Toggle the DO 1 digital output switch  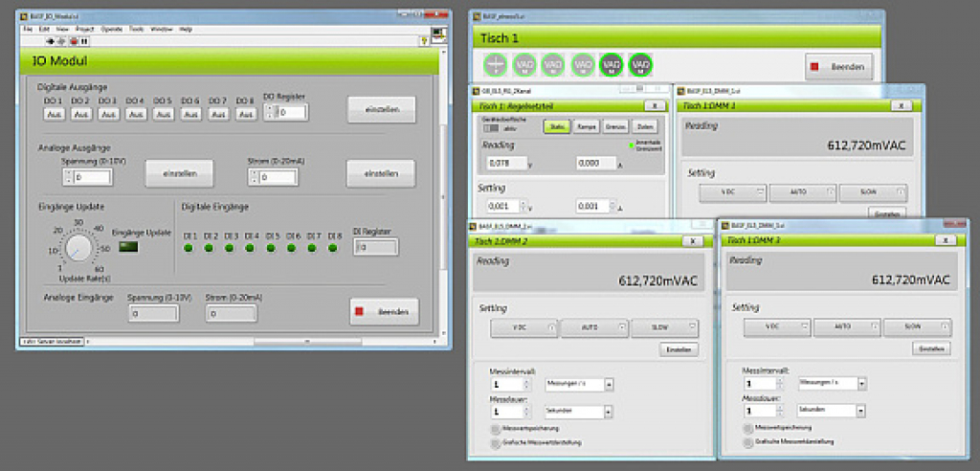pyautogui.click(x=54, y=114)
